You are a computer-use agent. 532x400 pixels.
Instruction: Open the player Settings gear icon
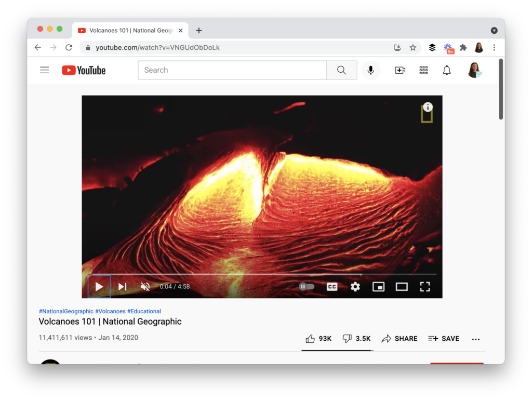pos(355,286)
